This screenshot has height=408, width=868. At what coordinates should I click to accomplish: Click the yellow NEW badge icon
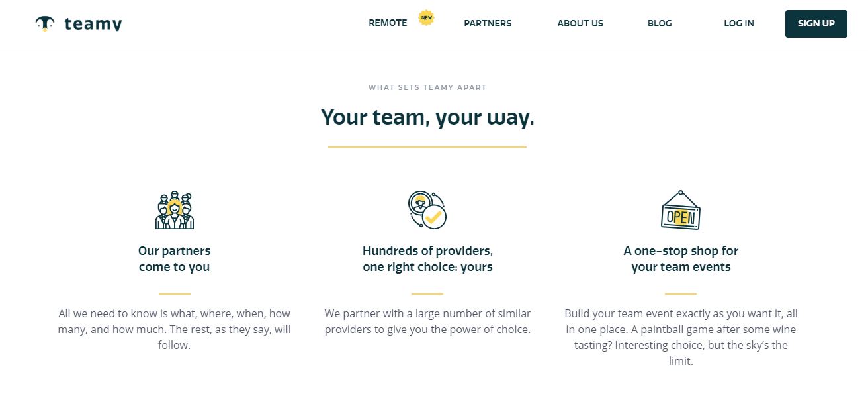point(427,18)
